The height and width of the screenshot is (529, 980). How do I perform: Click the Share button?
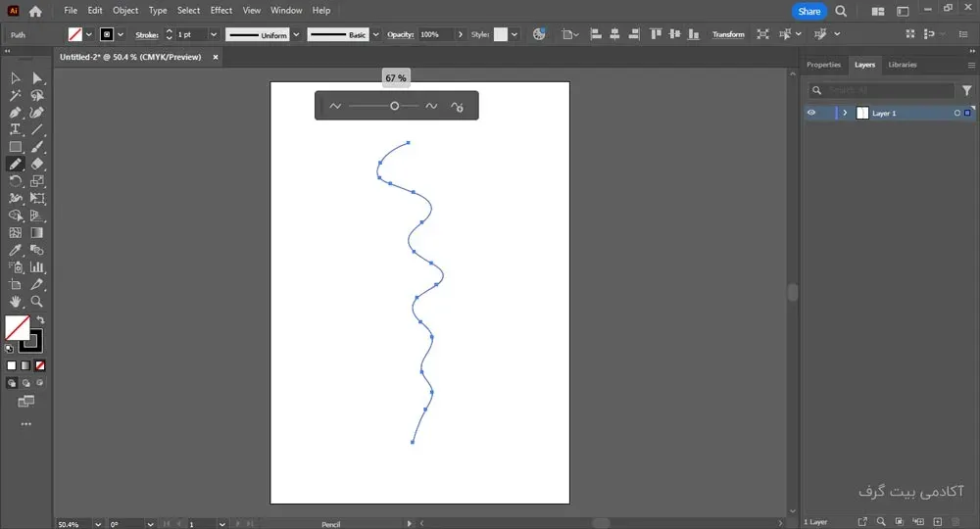(809, 11)
